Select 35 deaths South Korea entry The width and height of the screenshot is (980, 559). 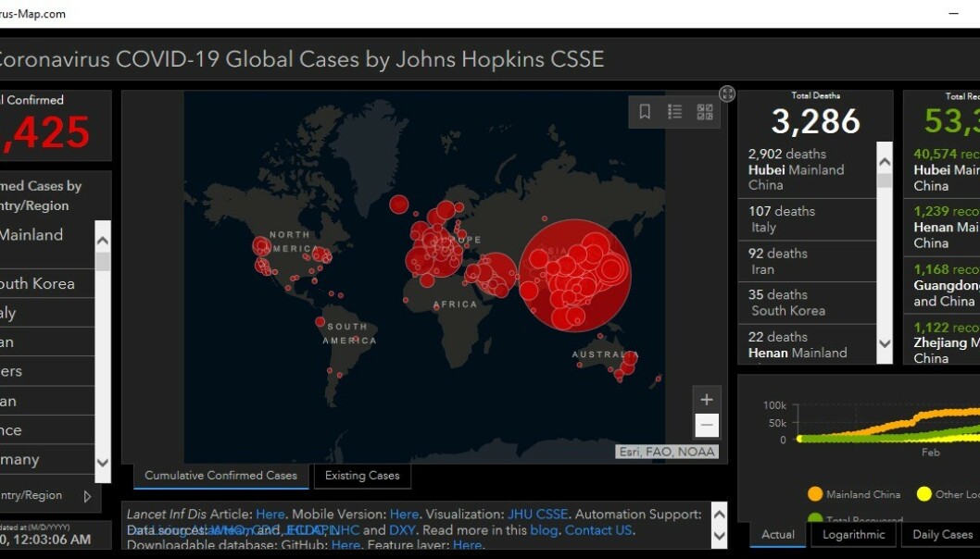coord(807,303)
